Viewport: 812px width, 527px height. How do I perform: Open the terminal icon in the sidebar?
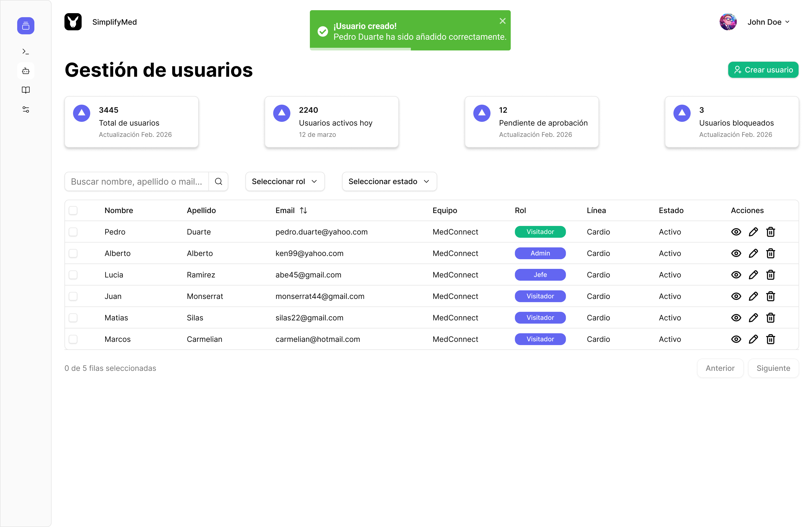click(x=26, y=51)
